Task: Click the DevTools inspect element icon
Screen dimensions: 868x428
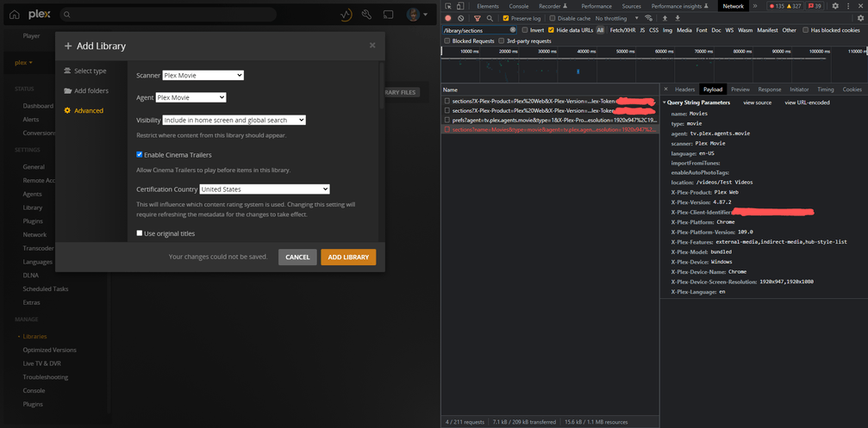Action: [x=447, y=6]
